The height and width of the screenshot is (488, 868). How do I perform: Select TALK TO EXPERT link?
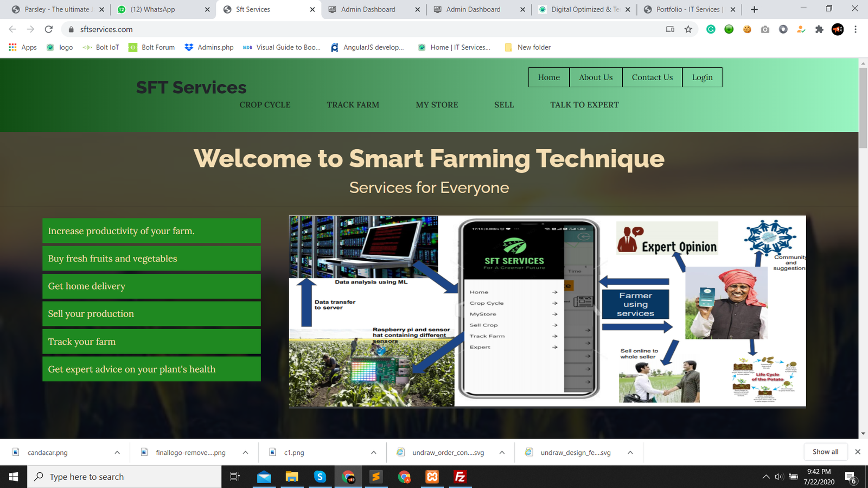[x=584, y=105]
